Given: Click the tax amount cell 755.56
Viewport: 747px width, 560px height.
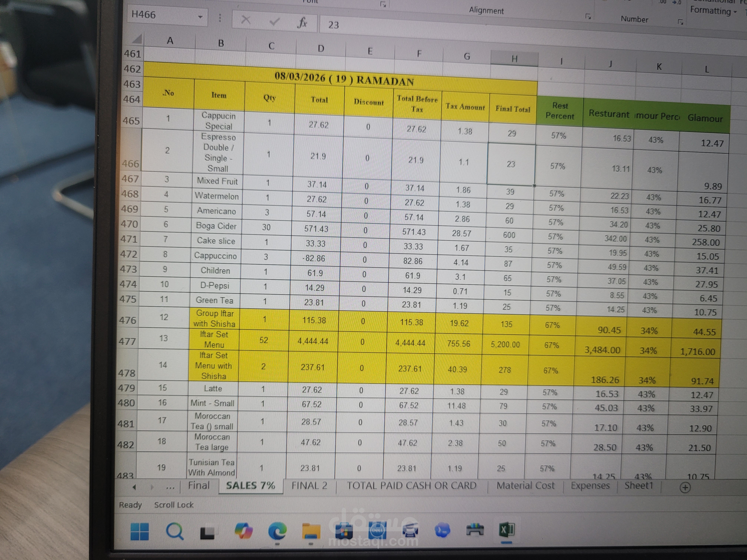Looking at the screenshot, I should [458, 343].
